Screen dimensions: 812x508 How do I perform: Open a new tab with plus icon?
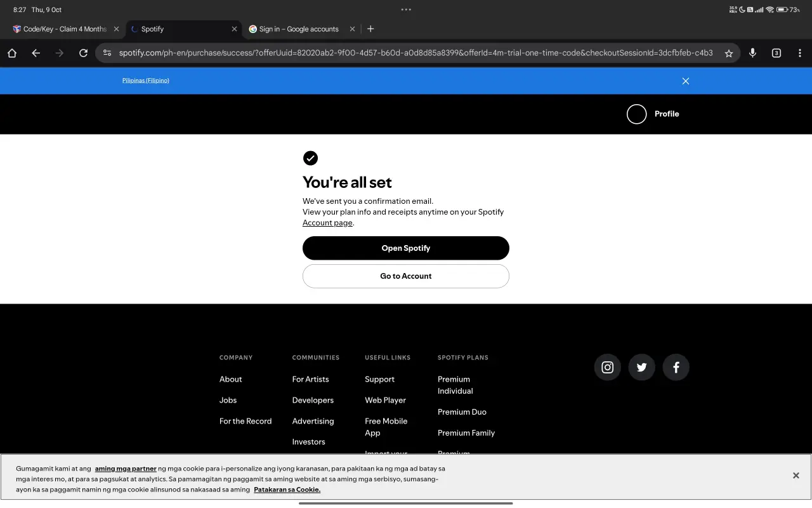370,29
